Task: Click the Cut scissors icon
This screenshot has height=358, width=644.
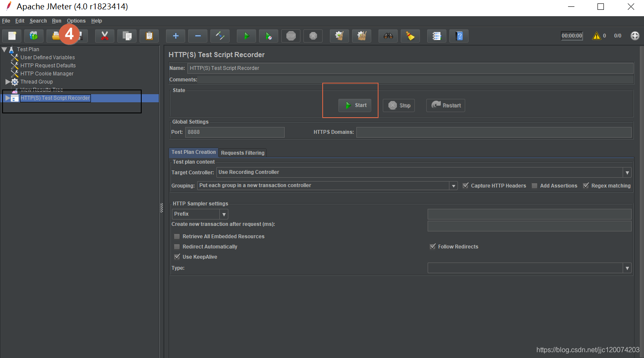Action: pos(105,36)
